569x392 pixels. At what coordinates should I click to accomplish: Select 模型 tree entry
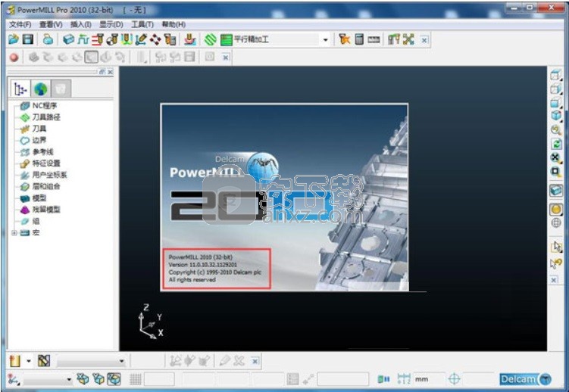coord(39,198)
